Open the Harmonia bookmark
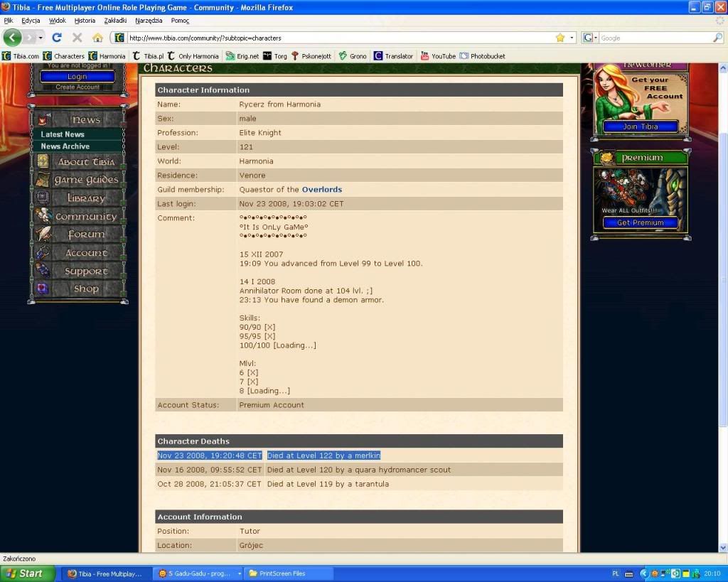 point(107,56)
